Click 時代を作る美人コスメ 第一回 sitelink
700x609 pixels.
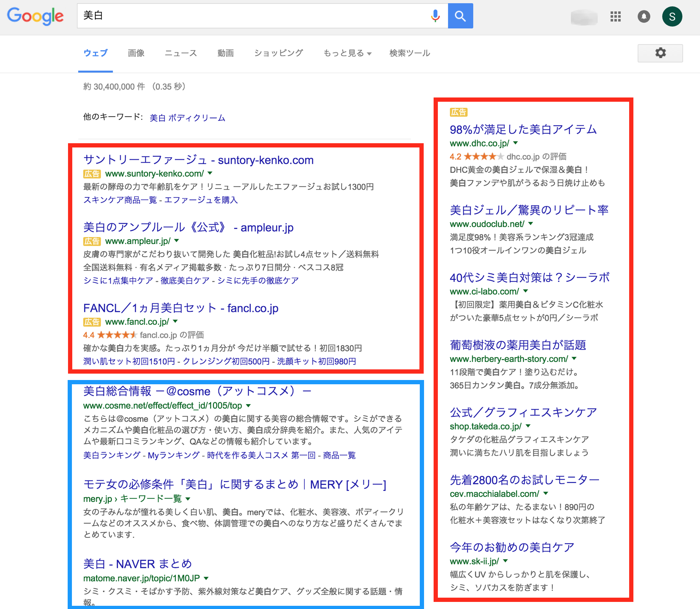(x=261, y=455)
